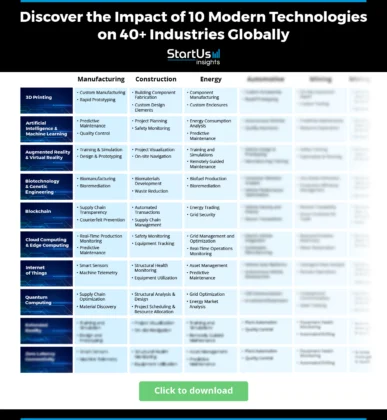Screen dimensions: 387x420
Task: Click the Blockchain Energy Trading cell
Action: coord(211,215)
